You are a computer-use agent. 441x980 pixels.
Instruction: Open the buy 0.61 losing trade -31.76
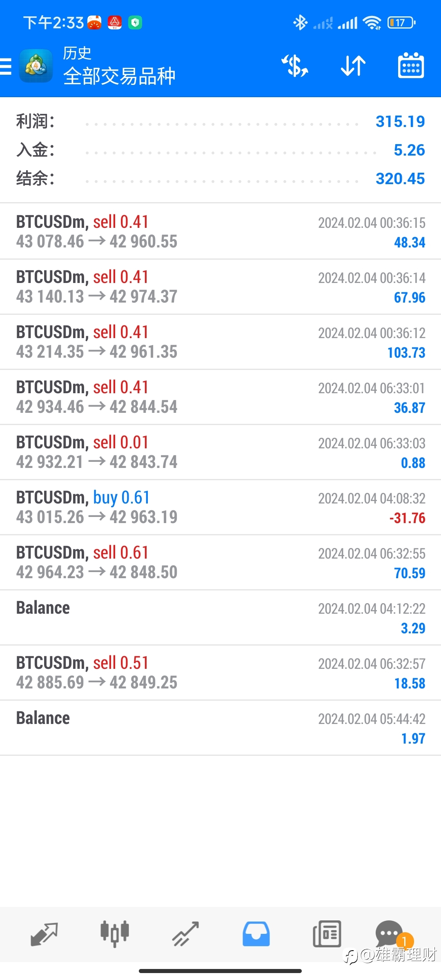(220, 508)
